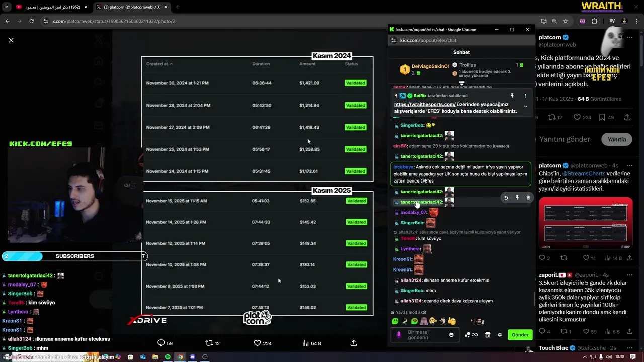This screenshot has width=644, height=362.
Task: Click Yanıtla reply button on X
Action: point(617,139)
